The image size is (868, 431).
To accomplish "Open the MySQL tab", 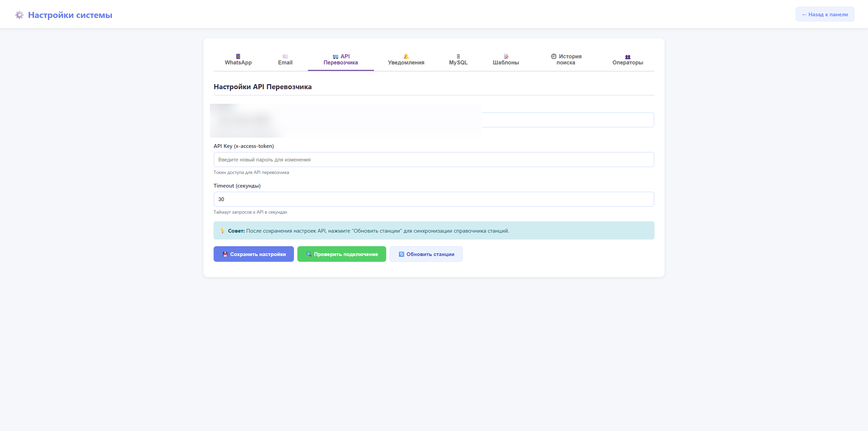I will (x=458, y=62).
